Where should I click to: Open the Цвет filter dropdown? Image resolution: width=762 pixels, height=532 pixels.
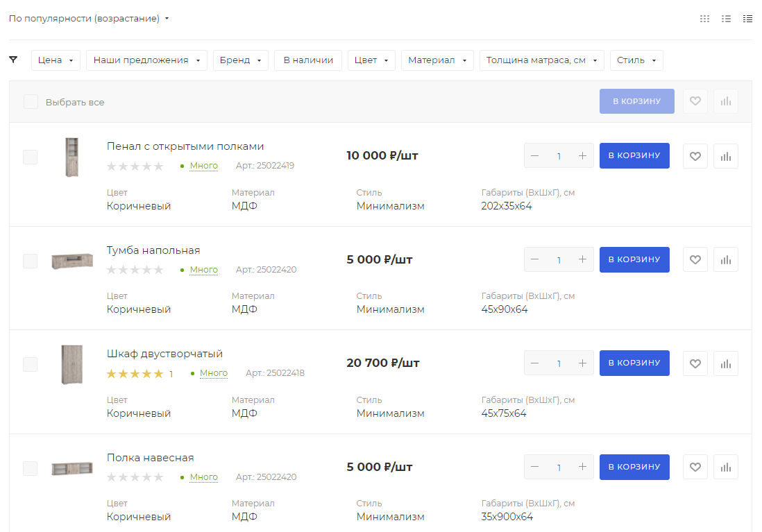coord(371,60)
